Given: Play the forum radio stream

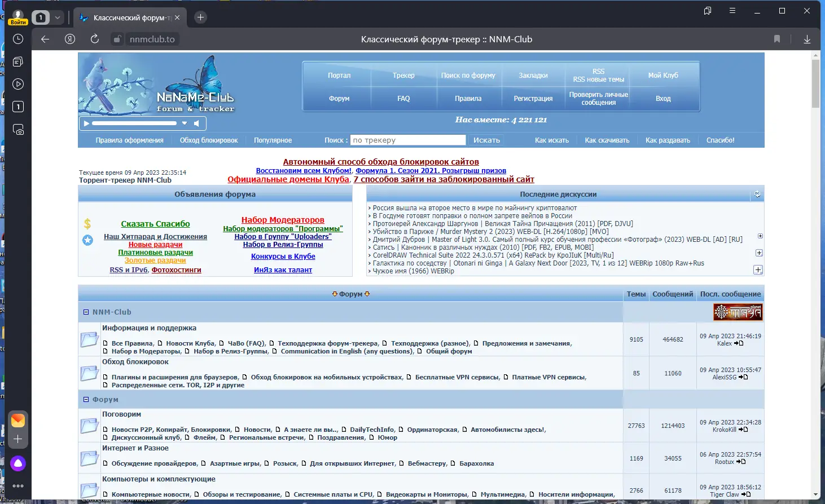Looking at the screenshot, I should coord(86,123).
